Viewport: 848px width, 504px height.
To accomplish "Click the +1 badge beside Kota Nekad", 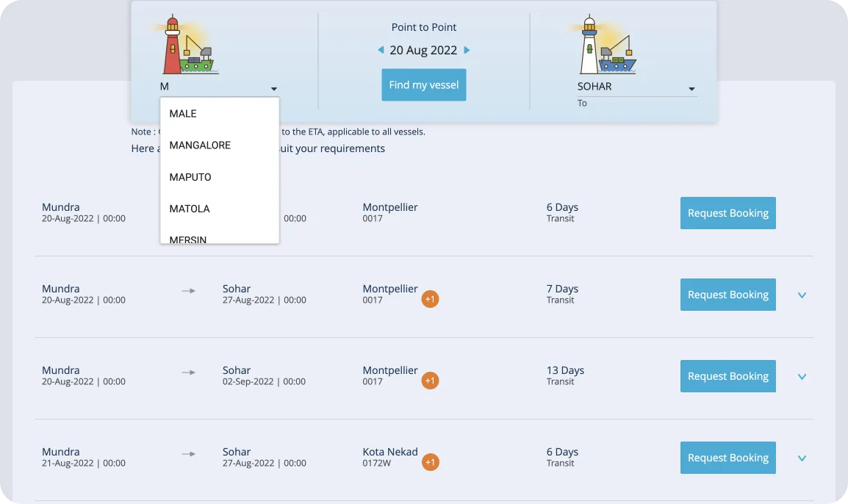I will (430, 462).
